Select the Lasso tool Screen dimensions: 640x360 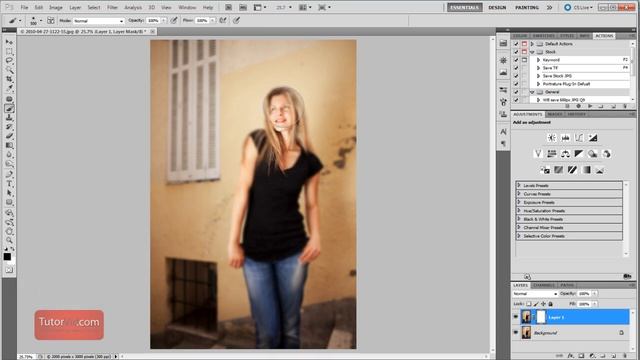pyautogui.click(x=9, y=60)
